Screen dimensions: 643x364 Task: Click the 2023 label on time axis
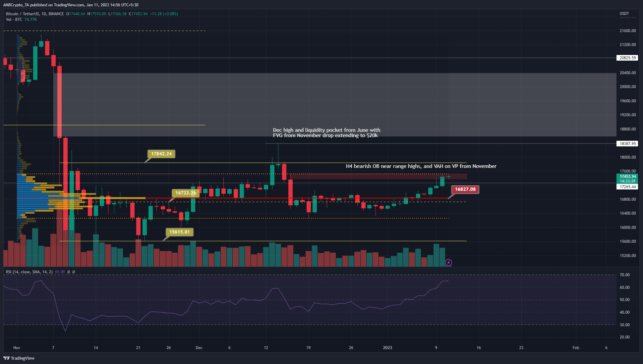click(387, 348)
